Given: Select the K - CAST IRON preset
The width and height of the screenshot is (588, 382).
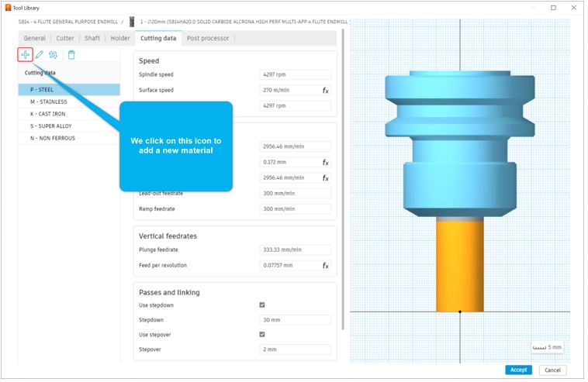Looking at the screenshot, I should coord(69,114).
